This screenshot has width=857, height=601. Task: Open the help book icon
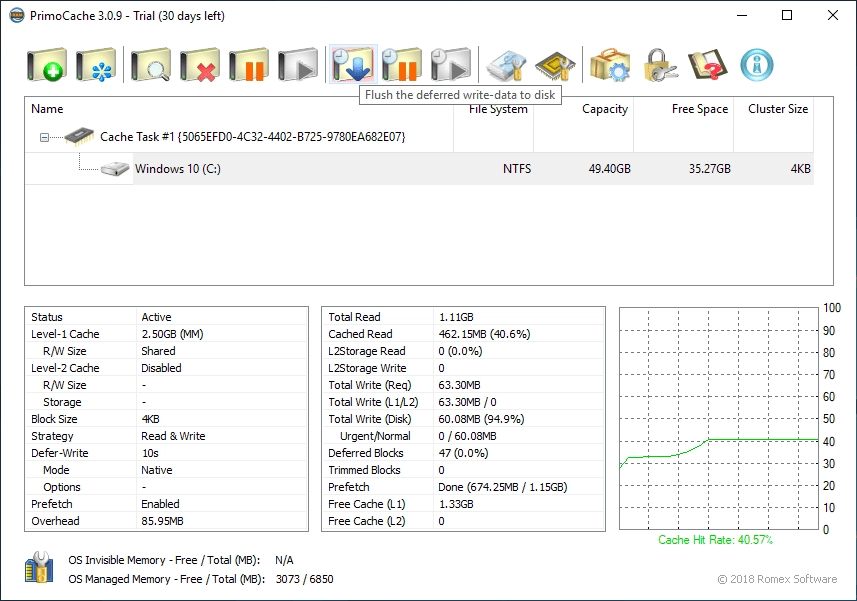pos(708,64)
